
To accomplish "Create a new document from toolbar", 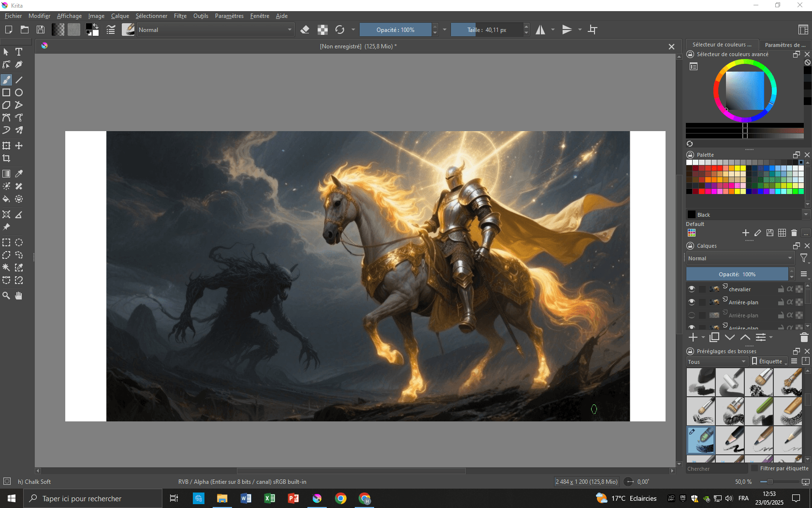I will pos(8,30).
